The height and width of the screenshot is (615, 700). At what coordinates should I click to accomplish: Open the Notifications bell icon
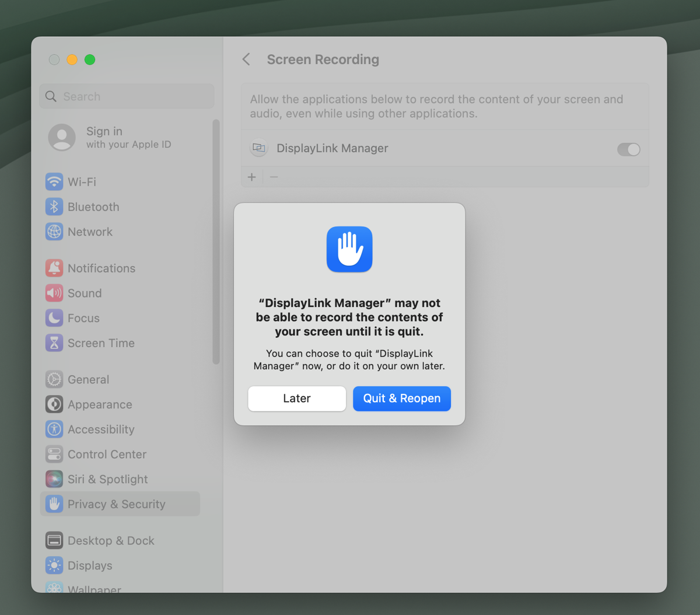click(x=54, y=268)
